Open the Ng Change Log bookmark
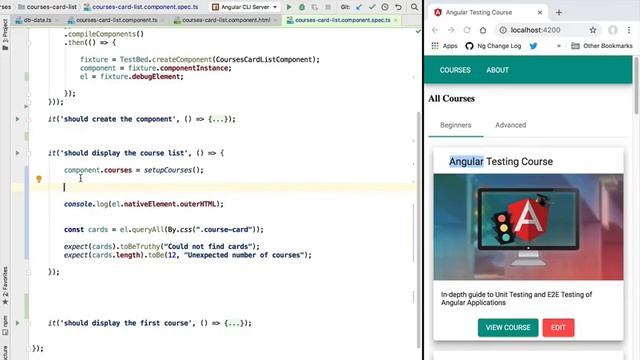 pos(493,46)
